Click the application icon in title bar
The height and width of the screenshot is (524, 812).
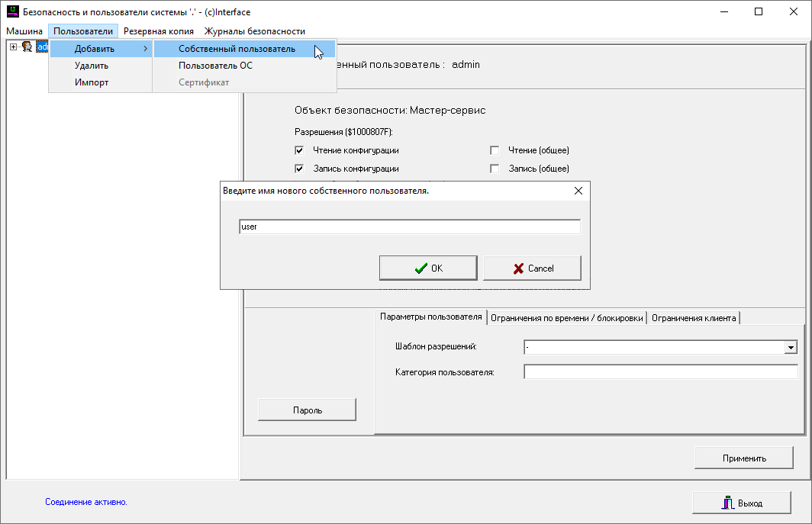click(x=12, y=12)
